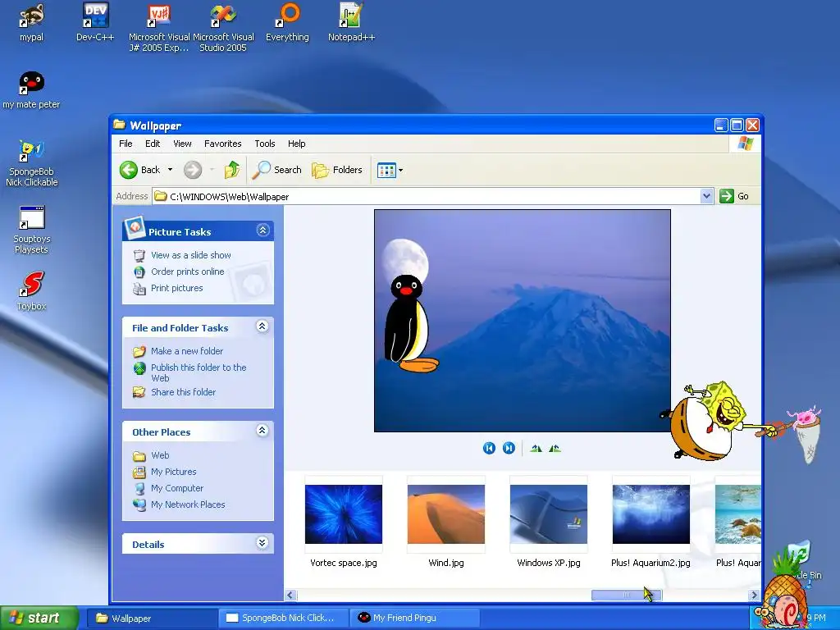840x630 pixels.
Task: Click the filmstrip scrollbar right arrow
Action: (754, 595)
